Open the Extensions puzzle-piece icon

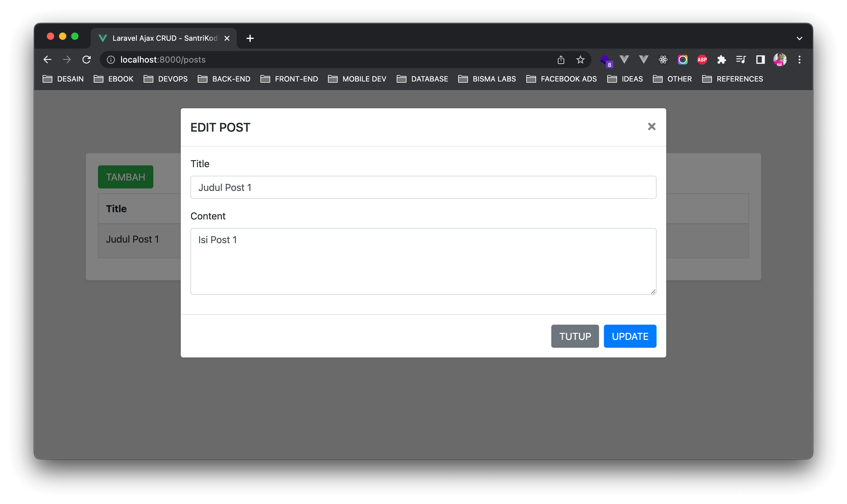pos(721,60)
